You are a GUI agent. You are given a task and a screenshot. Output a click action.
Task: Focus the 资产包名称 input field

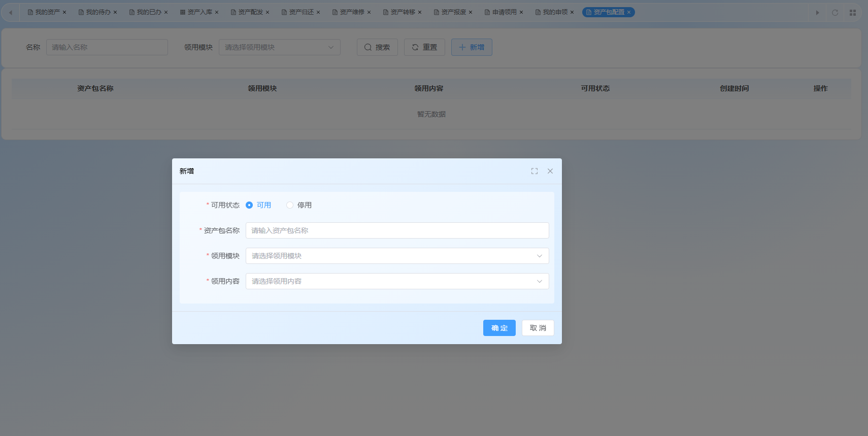(397, 230)
